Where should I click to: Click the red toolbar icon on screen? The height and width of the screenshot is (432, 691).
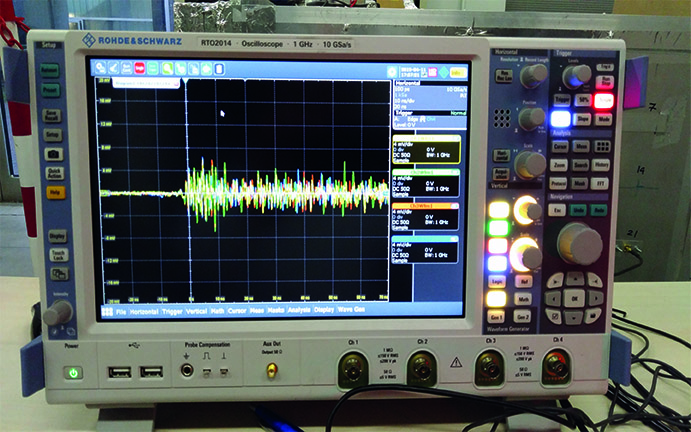tap(140, 69)
